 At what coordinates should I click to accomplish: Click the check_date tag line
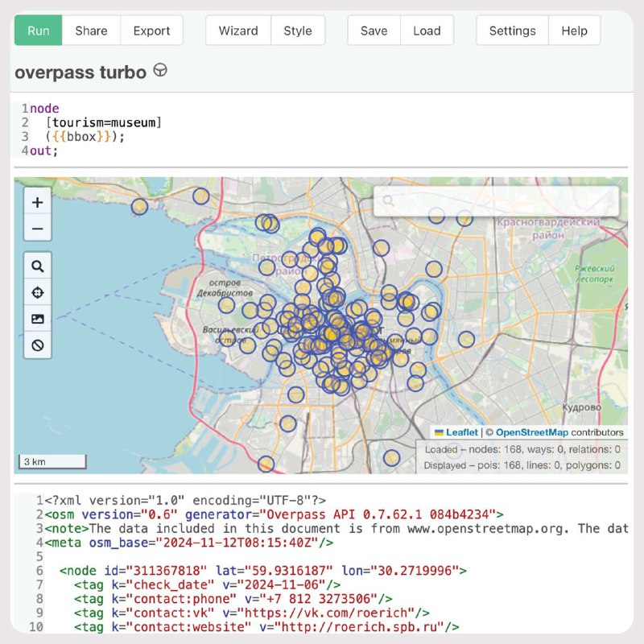click(207, 584)
